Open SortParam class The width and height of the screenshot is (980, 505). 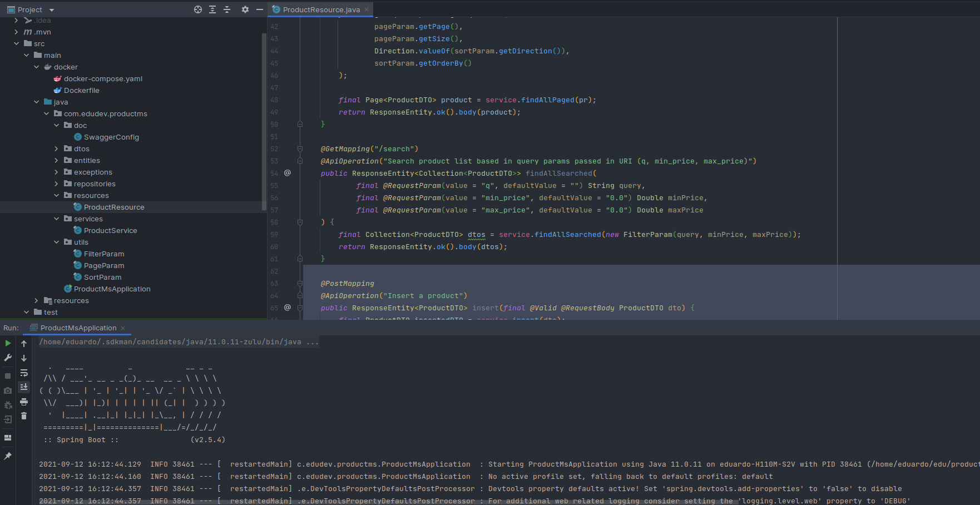click(102, 277)
